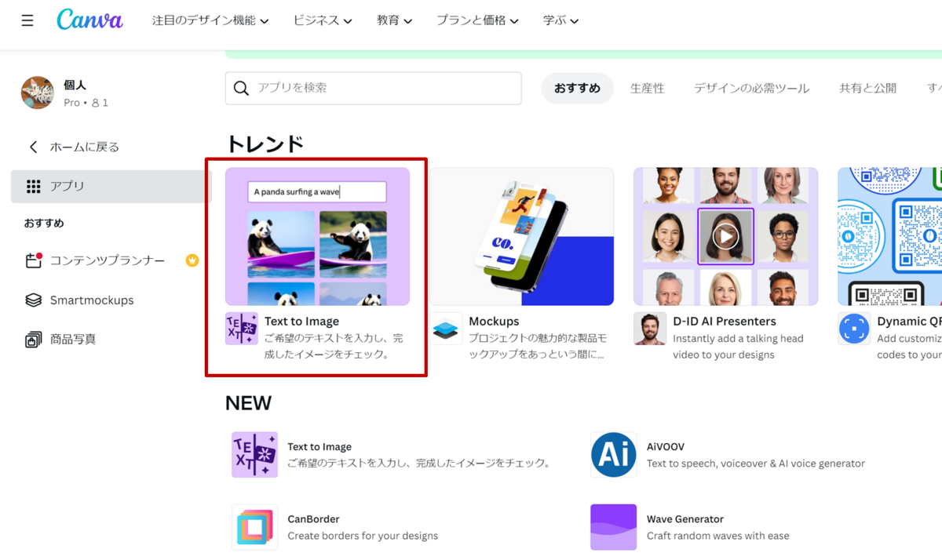Play the D-ID AI Presenters preview video

point(725,236)
